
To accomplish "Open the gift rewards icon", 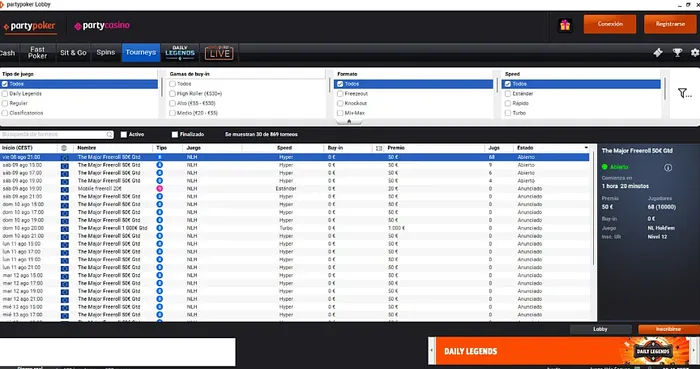I will click(x=565, y=25).
